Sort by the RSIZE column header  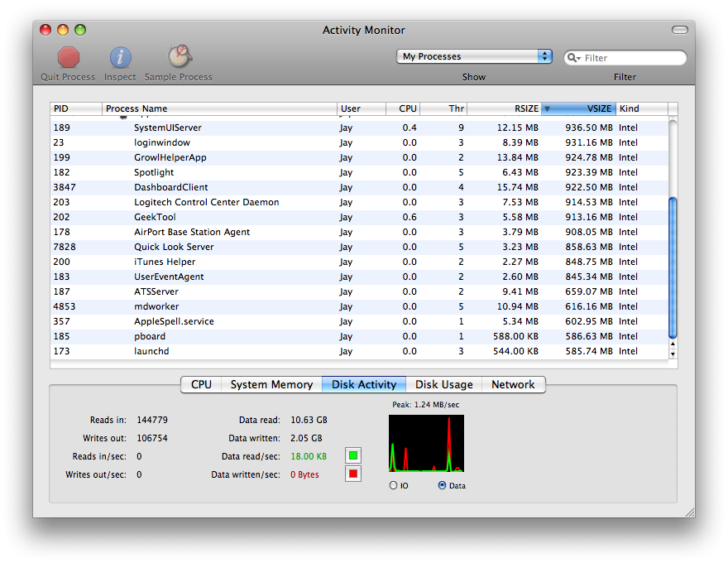(x=504, y=108)
